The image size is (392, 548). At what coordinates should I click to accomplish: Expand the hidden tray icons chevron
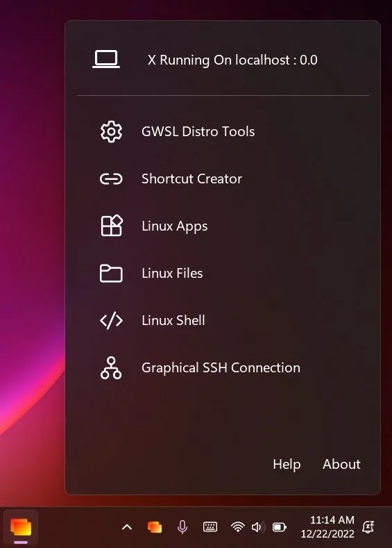[x=127, y=527]
